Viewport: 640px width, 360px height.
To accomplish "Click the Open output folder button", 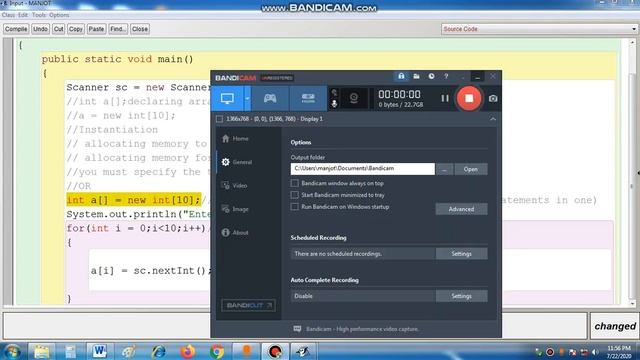I will [x=471, y=169].
